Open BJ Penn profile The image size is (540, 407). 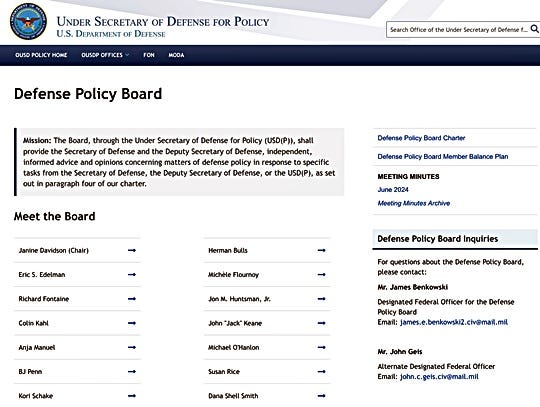[x=30, y=372]
